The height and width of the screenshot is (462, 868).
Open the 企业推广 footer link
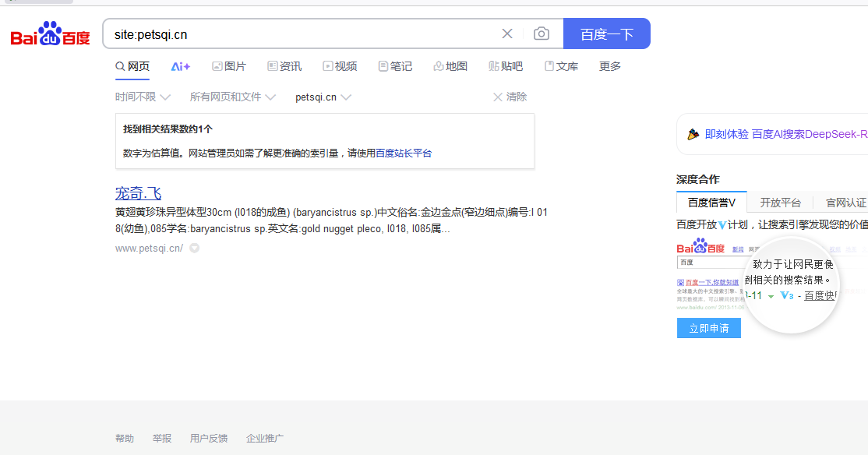pos(265,438)
